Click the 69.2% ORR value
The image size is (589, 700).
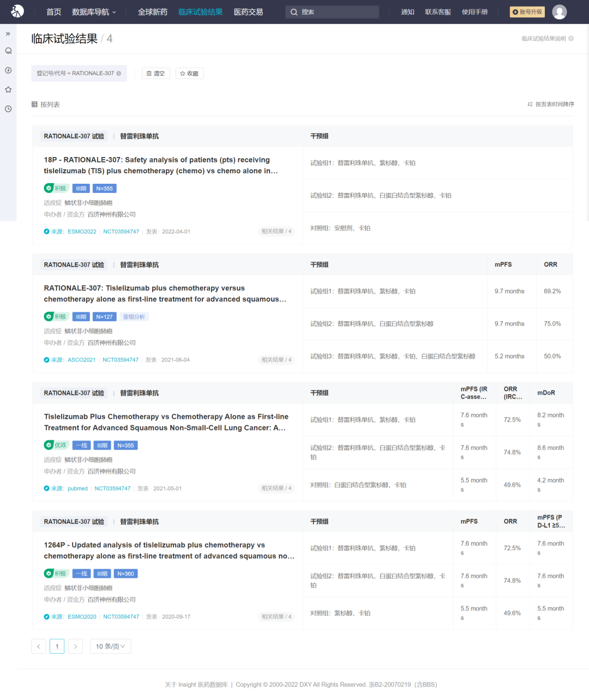552,291
